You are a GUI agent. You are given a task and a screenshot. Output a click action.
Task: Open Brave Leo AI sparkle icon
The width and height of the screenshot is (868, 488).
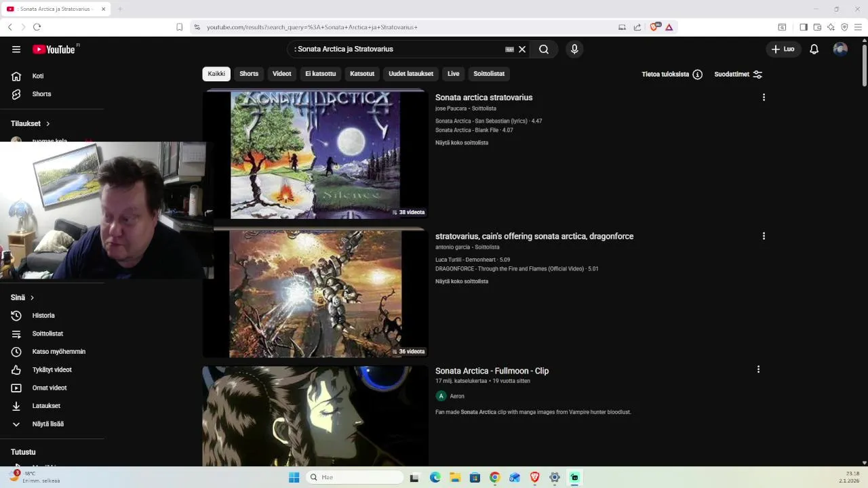831,27
